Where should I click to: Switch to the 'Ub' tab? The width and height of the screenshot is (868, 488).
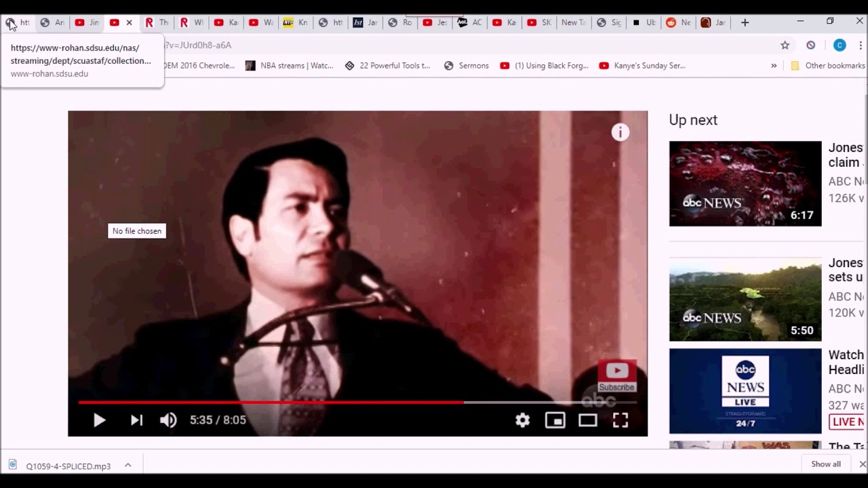[643, 22]
